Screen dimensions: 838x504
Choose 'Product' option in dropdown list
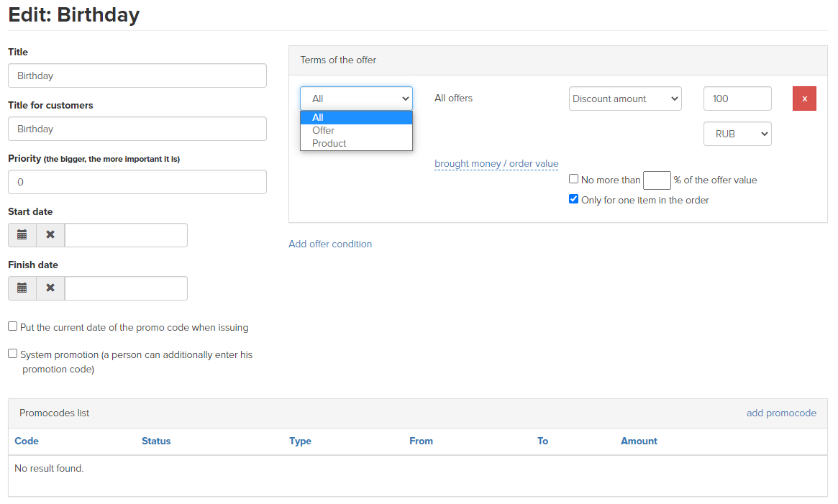click(329, 143)
